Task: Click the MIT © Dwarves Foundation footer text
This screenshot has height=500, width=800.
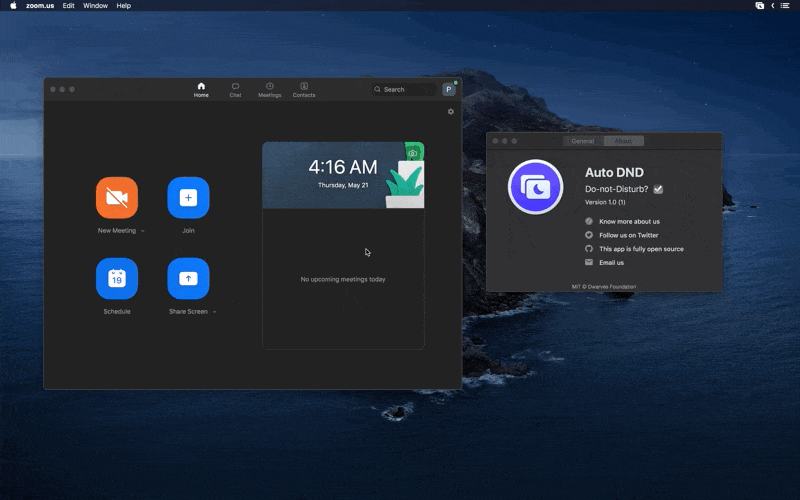Action: (604, 287)
